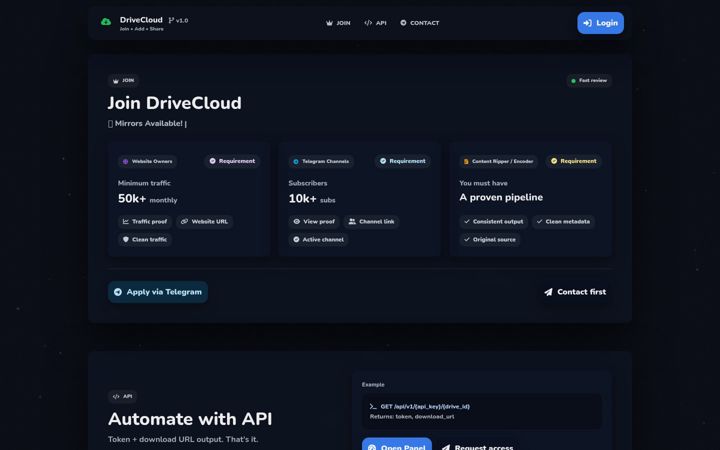Click the JOIN badge above the heading
Viewport: 720px width, 450px height.
[124, 80]
